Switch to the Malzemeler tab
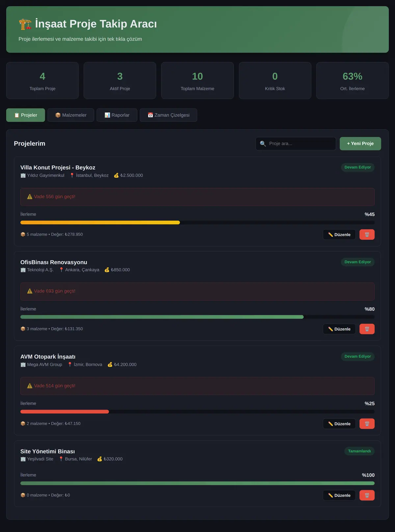Viewport: 395px width, 532px height. tap(71, 115)
